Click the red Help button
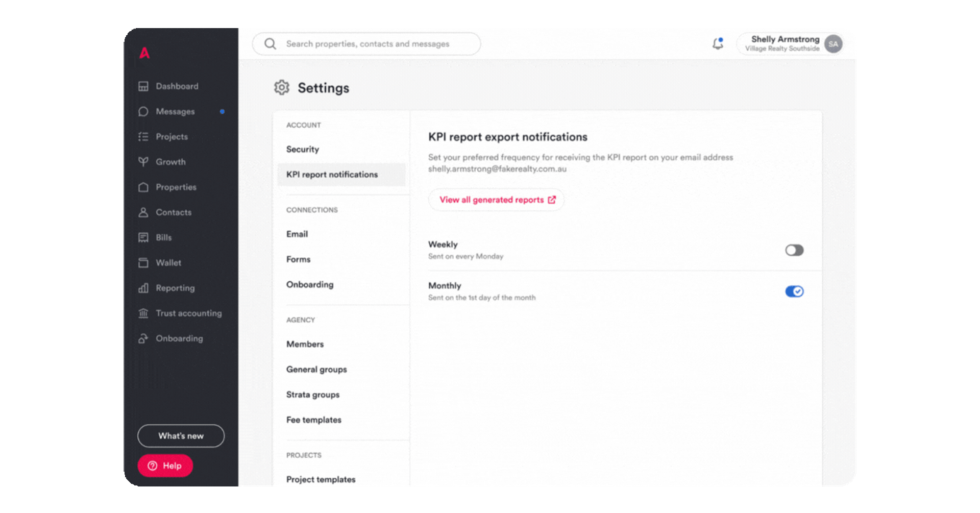Screen dimensions: 980x513 [165, 466]
